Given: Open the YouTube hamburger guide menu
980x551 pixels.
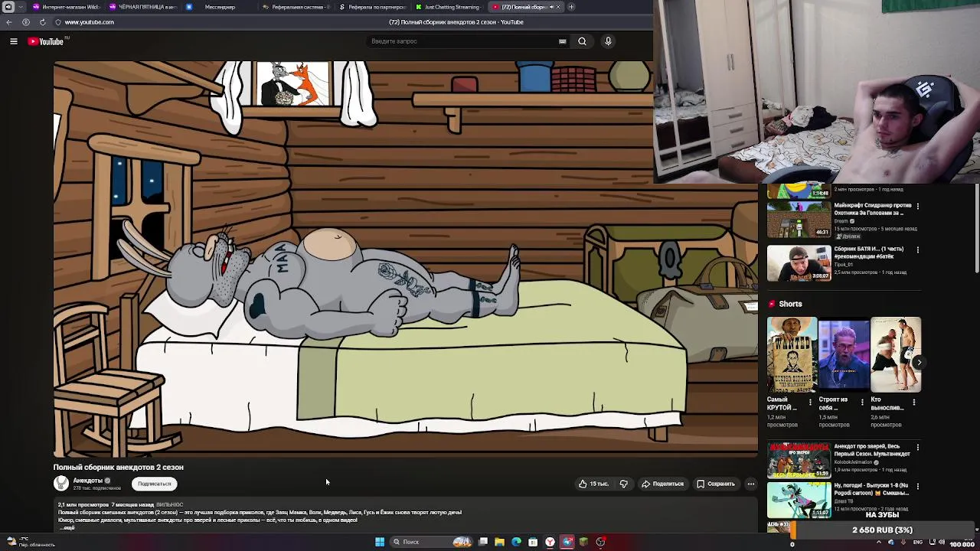Looking at the screenshot, I should [x=13, y=41].
